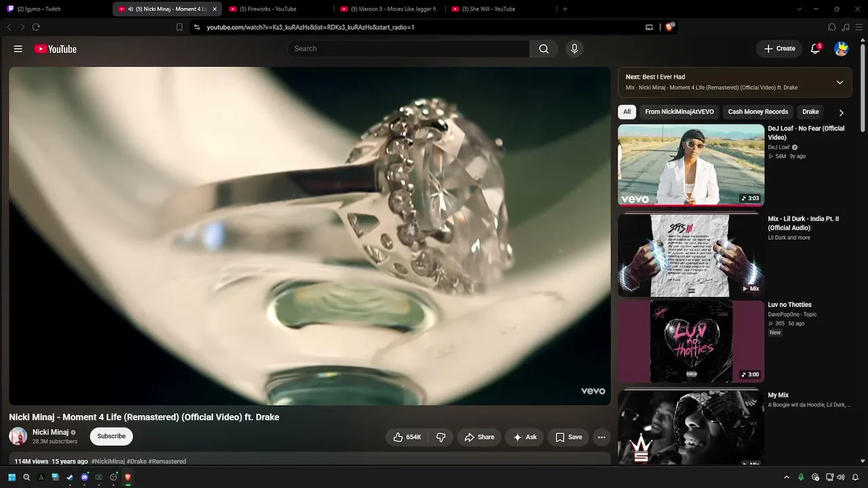Filter by Drake chip

click(811, 112)
